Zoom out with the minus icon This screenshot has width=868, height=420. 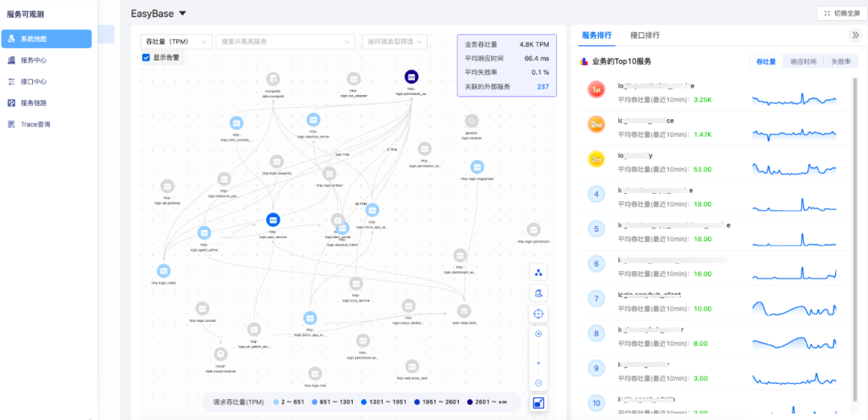point(538,384)
